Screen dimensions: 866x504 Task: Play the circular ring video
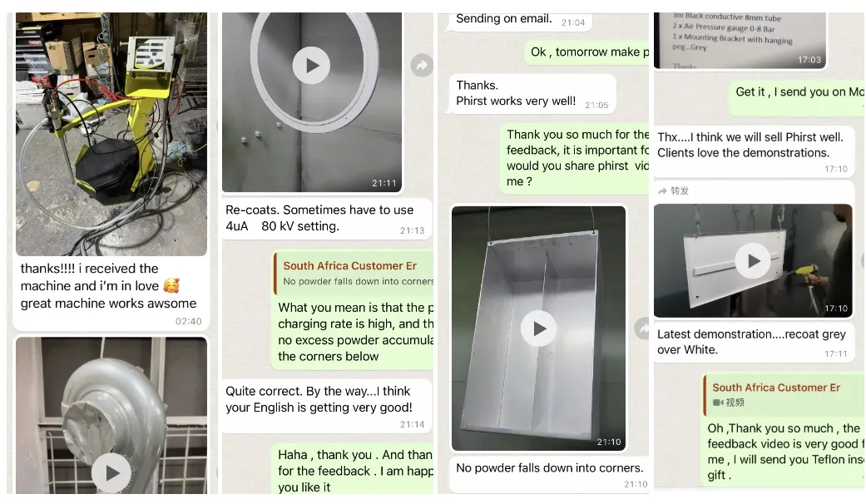(x=312, y=66)
